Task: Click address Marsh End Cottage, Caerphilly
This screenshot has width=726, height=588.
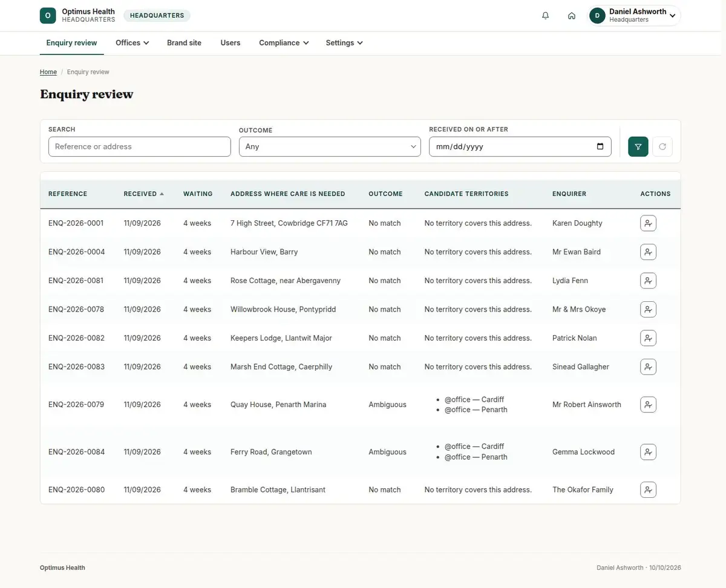Action: 281,367
